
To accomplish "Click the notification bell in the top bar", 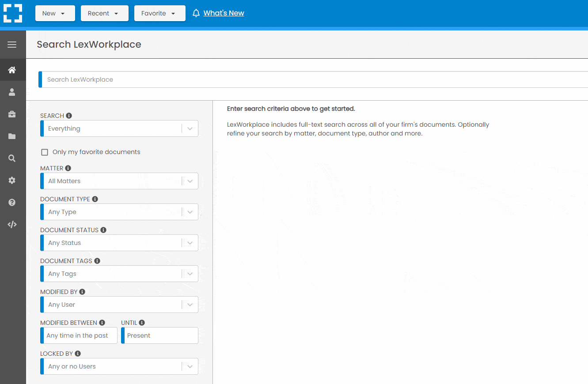I will coord(196,13).
